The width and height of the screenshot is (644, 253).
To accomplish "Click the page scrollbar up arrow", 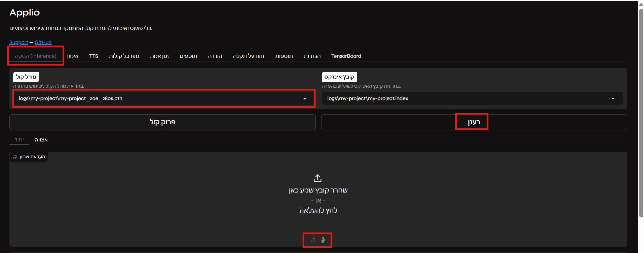I will (x=641, y=4).
